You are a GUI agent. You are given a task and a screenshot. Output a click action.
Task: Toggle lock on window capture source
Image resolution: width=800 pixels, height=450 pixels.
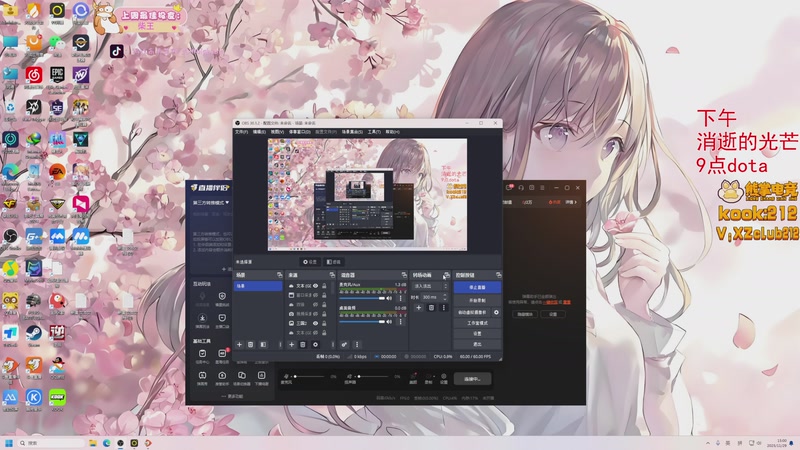point(324,295)
